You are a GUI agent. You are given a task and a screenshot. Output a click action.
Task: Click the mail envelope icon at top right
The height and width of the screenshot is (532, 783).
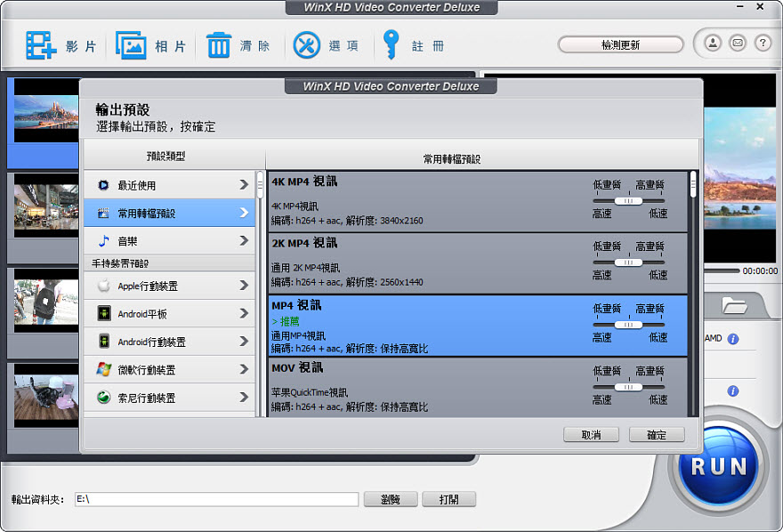click(737, 43)
